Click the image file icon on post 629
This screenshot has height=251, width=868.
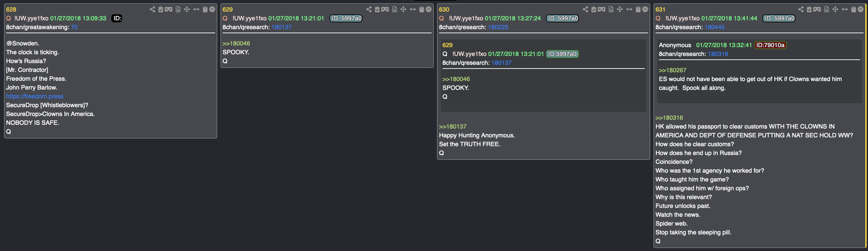click(395, 9)
